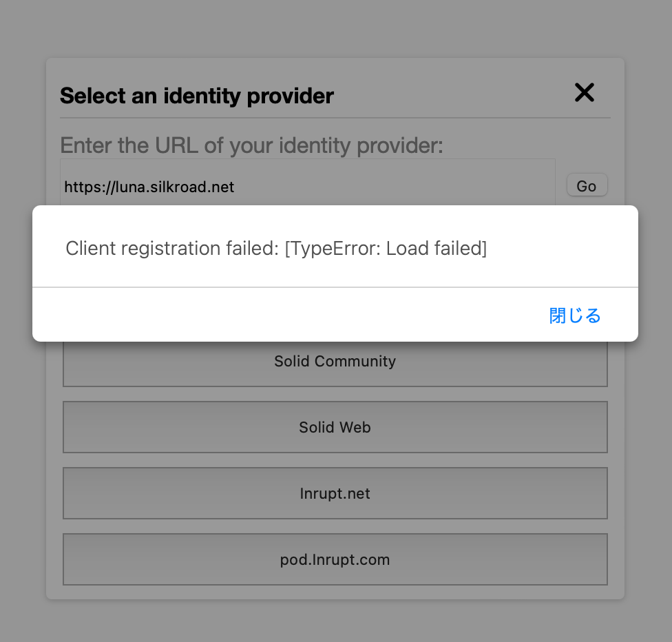Click the "Client registration failed" error message
This screenshot has width=672, height=642.
pyautogui.click(x=172, y=248)
